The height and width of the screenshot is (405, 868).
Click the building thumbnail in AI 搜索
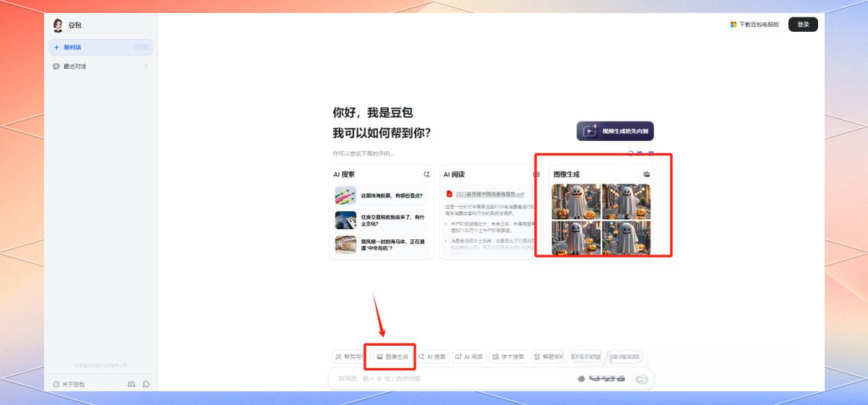point(345,220)
